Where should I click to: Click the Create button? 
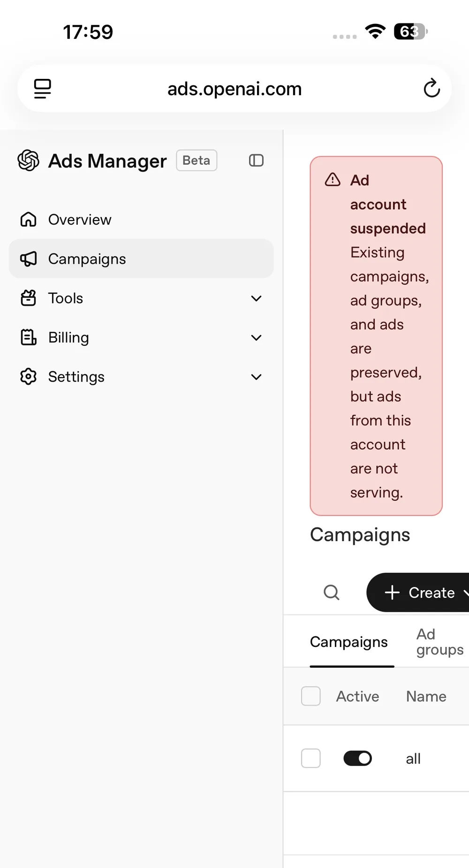pos(418,592)
